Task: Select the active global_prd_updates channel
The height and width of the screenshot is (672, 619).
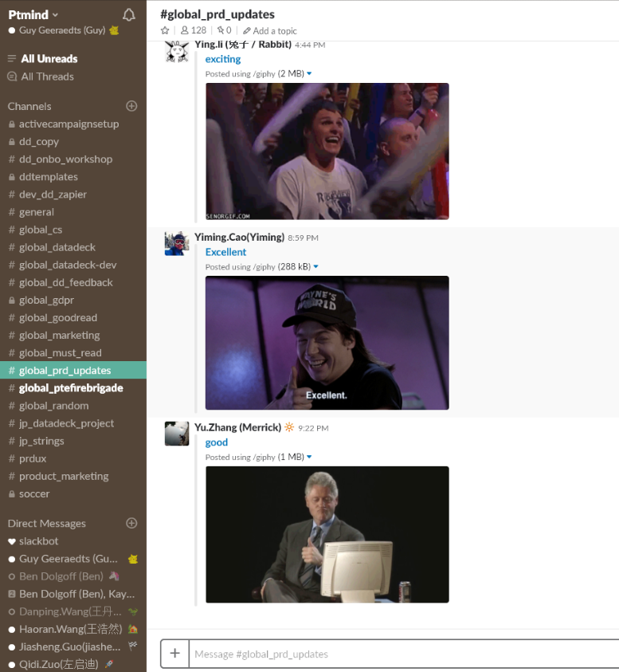Action: click(73, 371)
